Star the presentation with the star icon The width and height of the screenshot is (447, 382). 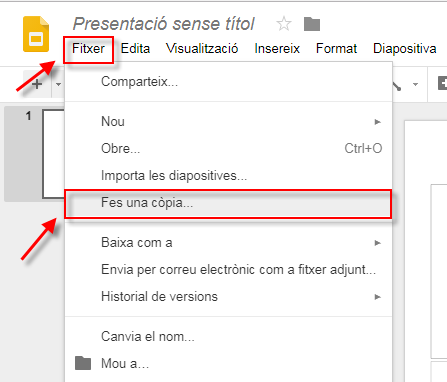(284, 24)
